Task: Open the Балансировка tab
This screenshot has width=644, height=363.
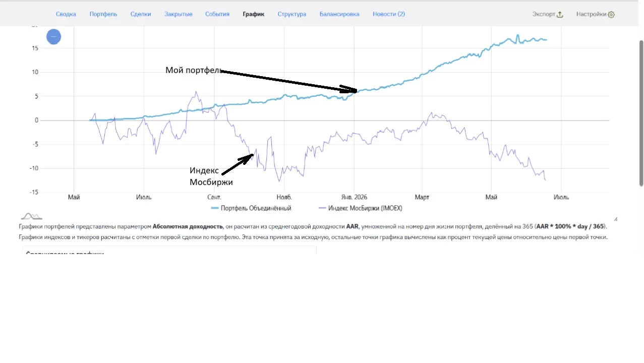Action: click(x=339, y=14)
